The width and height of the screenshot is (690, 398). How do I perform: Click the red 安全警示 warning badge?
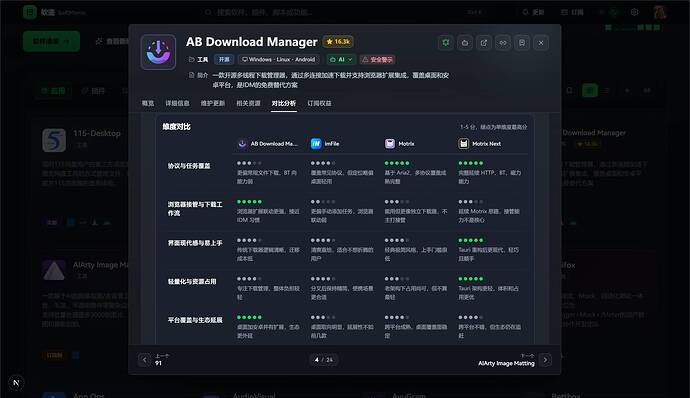[x=377, y=59]
